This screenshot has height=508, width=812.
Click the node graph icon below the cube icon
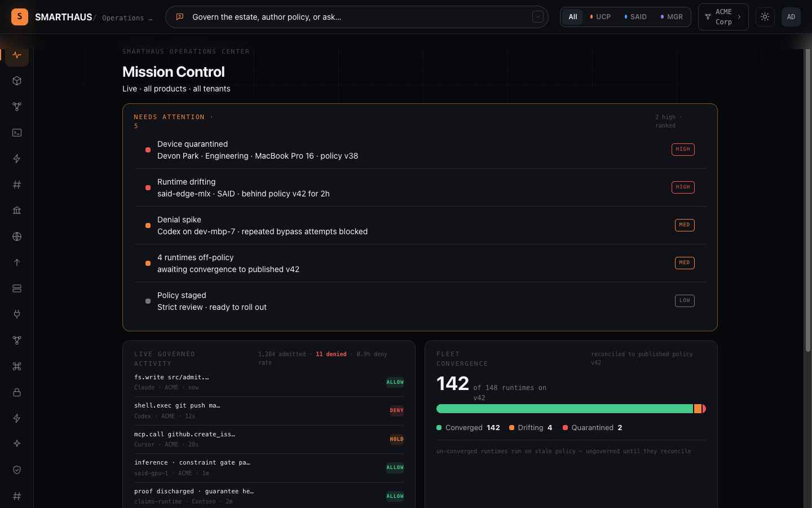(x=17, y=107)
